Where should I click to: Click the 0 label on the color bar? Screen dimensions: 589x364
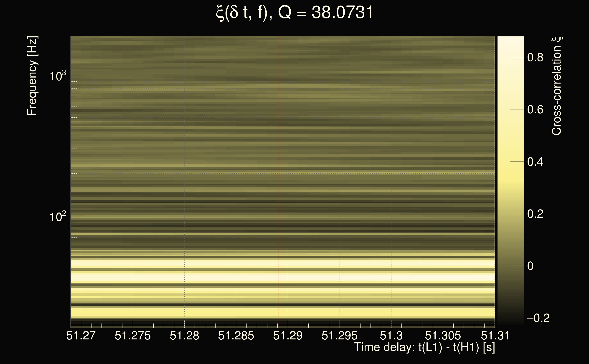point(530,266)
